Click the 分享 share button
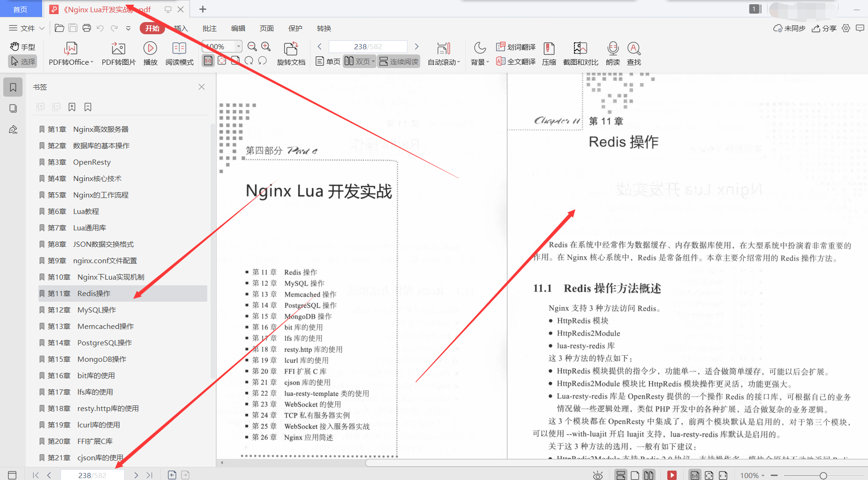Viewport: 868px width, 480px height. click(824, 28)
